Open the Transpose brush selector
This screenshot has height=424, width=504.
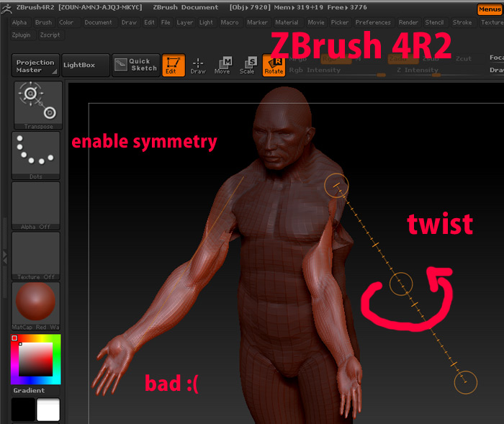coord(38,105)
